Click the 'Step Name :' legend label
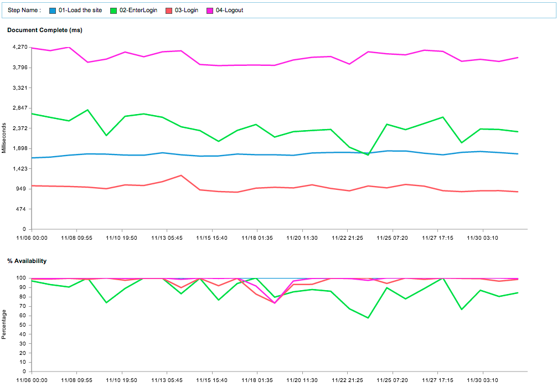Image resolution: width=557 pixels, height=392 pixels. pyautogui.click(x=24, y=11)
